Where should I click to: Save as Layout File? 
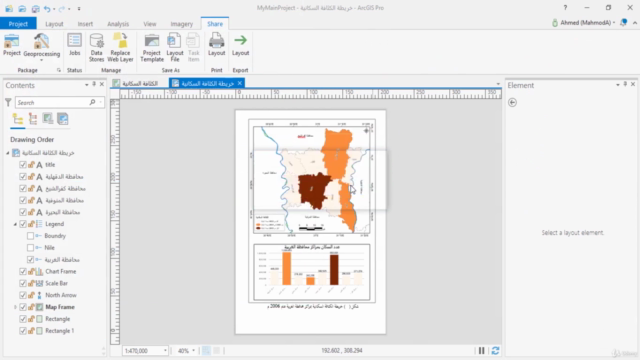(175, 48)
